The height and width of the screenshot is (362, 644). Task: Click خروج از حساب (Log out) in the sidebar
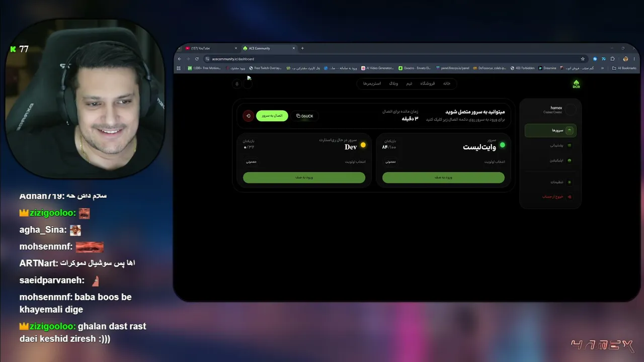[x=550, y=197]
